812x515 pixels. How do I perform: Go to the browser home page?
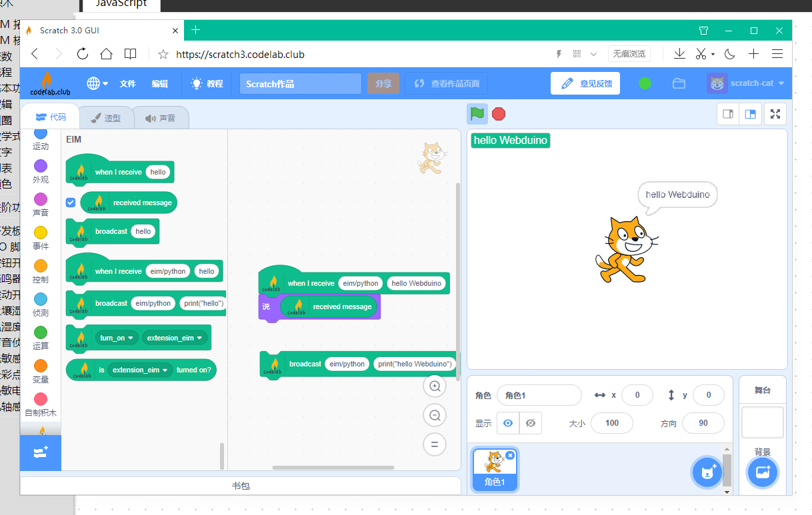pyautogui.click(x=107, y=54)
